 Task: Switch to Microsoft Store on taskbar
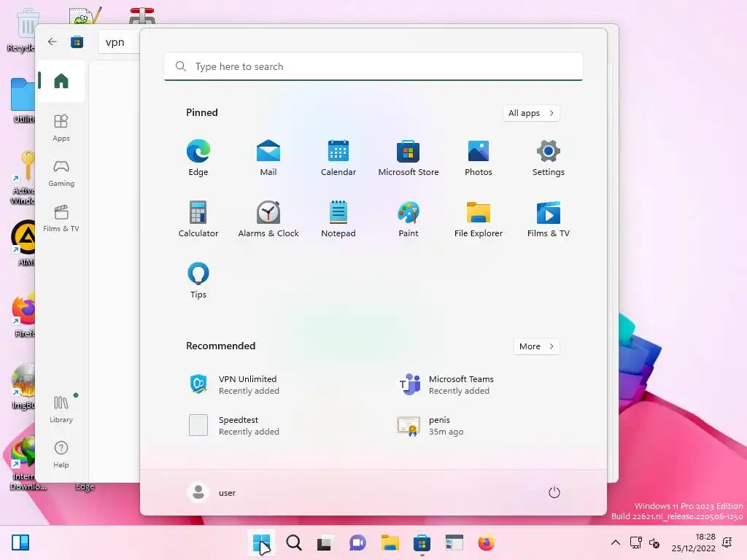click(422, 542)
